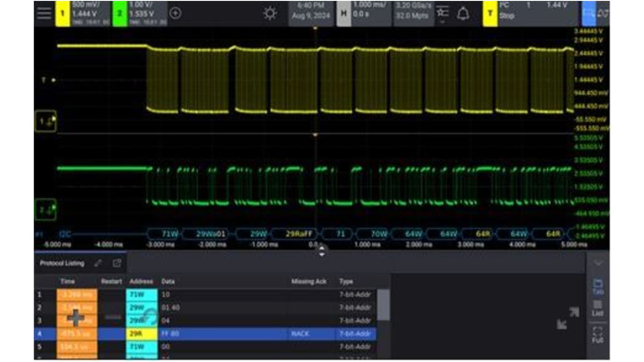This screenshot has height=362, width=644.
Task: Open horizontal timebase 1.000 ms settings
Action: click(x=371, y=14)
